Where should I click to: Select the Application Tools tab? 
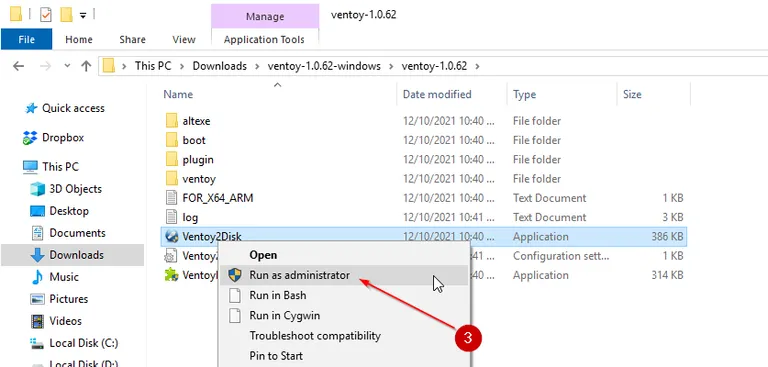264,40
